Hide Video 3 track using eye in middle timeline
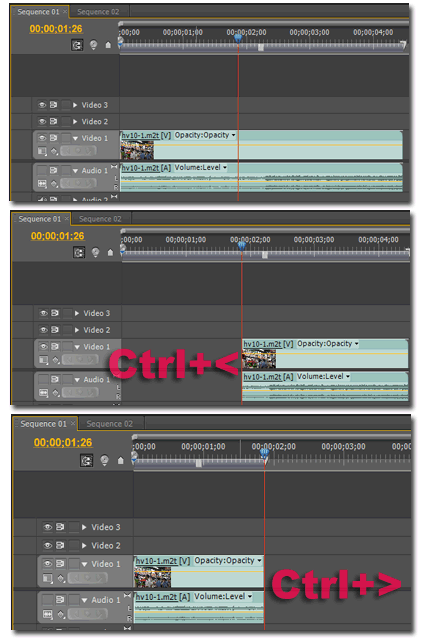The width and height of the screenshot is (422, 639). click(44, 313)
